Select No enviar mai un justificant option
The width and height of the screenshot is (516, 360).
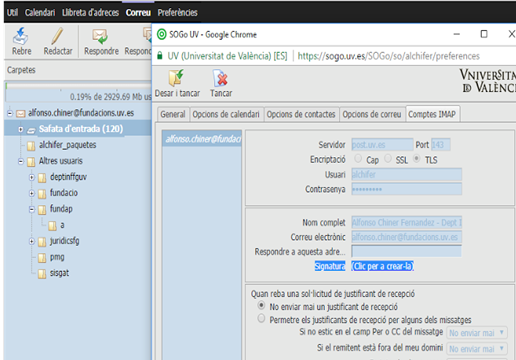click(261, 305)
